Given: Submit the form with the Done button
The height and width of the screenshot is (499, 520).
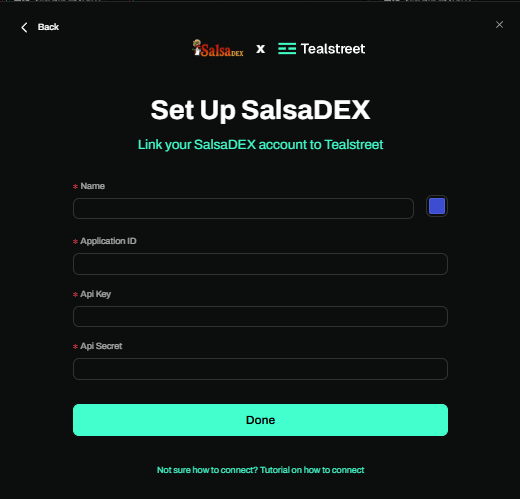Looking at the screenshot, I should tap(260, 420).
